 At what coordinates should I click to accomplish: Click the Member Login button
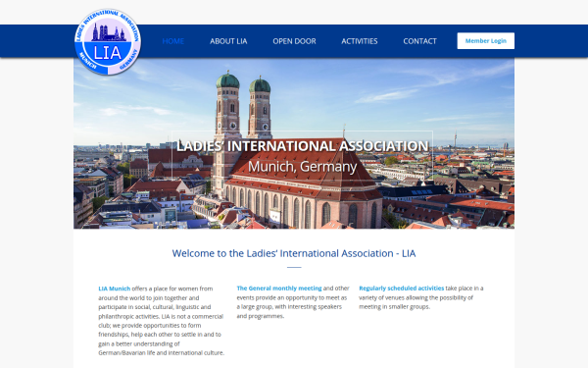pos(486,40)
